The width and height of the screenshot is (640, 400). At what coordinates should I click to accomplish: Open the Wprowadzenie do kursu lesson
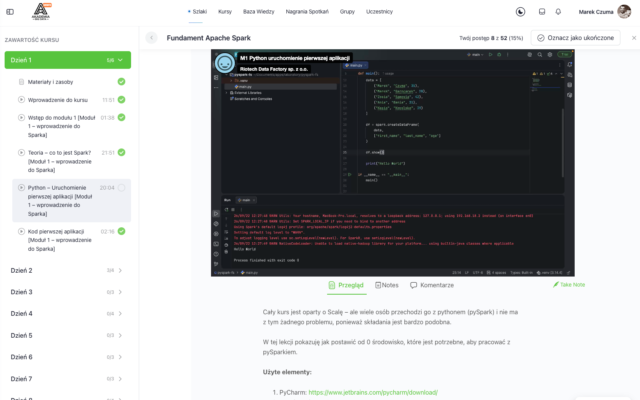pos(58,100)
